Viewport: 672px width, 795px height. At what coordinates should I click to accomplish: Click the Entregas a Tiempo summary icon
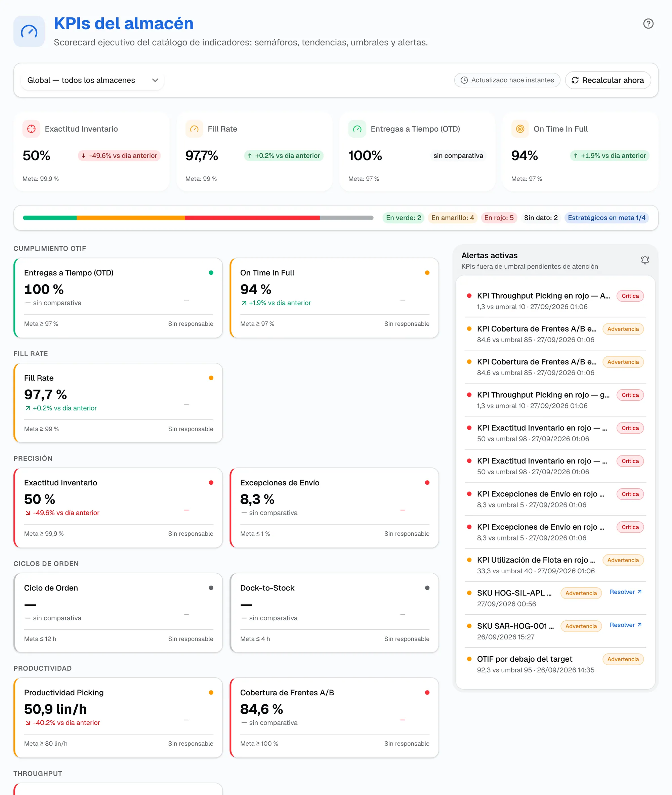point(357,129)
